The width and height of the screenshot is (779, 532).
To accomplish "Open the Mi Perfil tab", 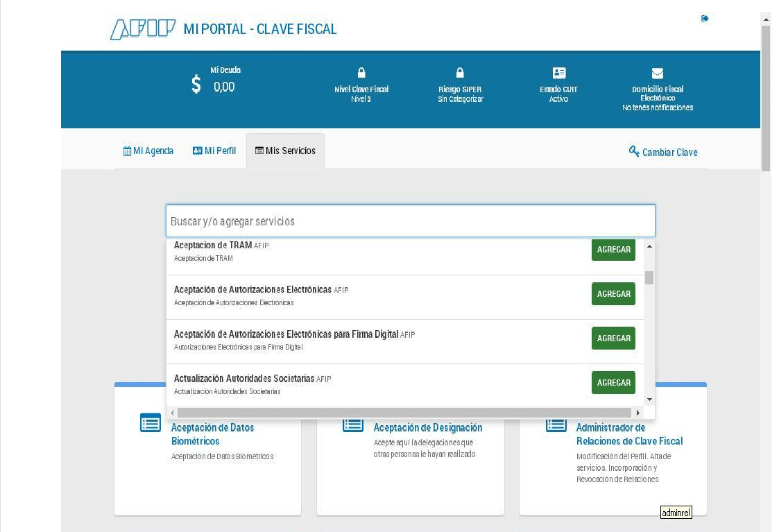I will [x=214, y=150].
